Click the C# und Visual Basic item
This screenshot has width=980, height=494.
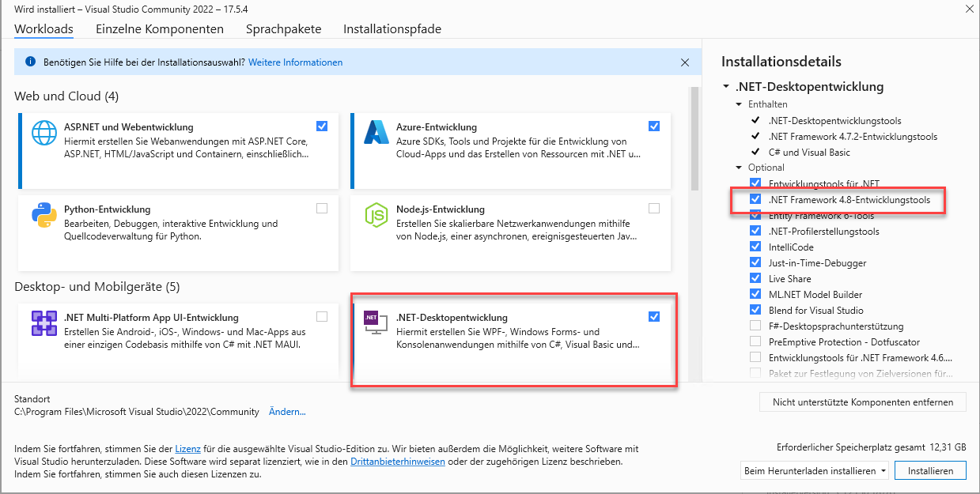point(809,153)
